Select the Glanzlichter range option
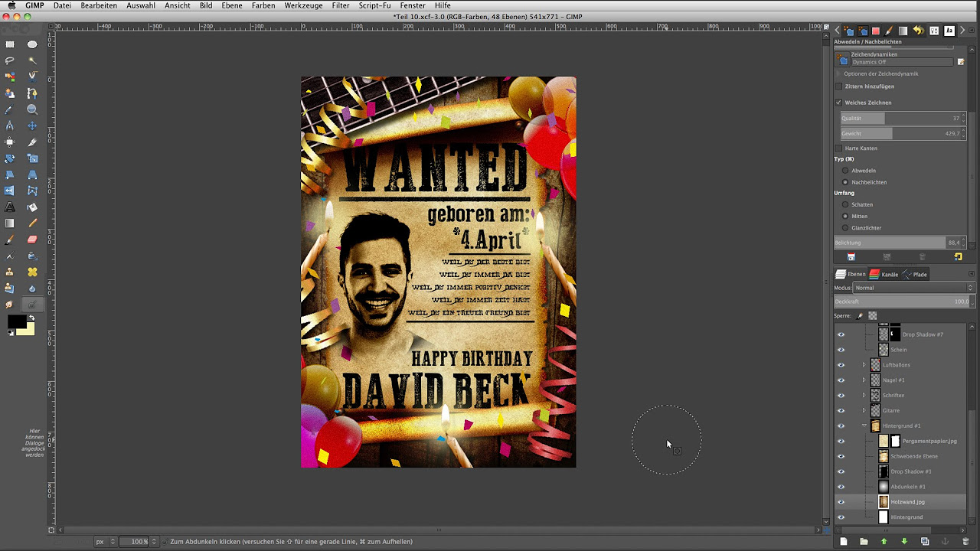This screenshot has width=980, height=551. (x=845, y=228)
